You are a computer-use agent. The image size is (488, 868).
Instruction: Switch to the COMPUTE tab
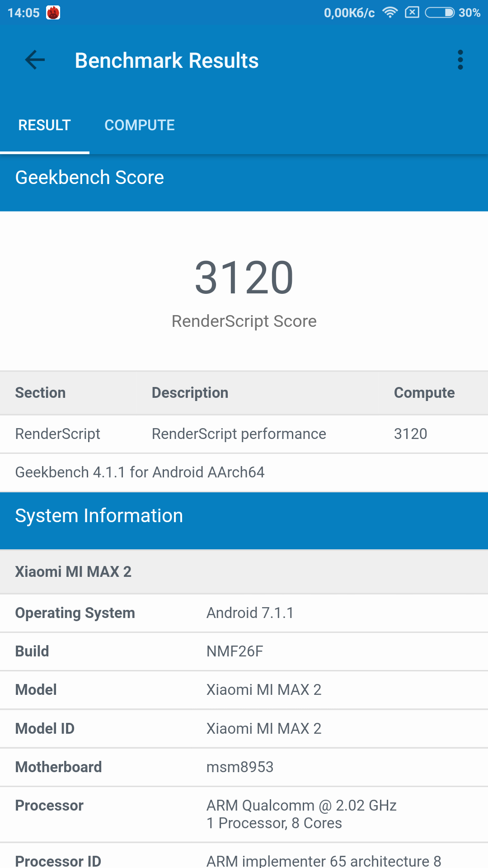click(139, 125)
